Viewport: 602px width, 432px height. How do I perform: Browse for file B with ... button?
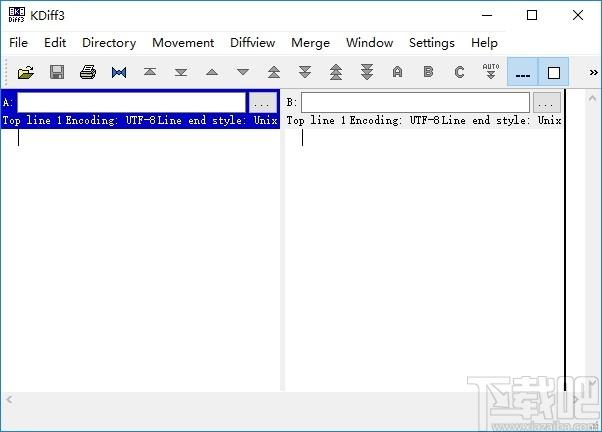[547, 103]
